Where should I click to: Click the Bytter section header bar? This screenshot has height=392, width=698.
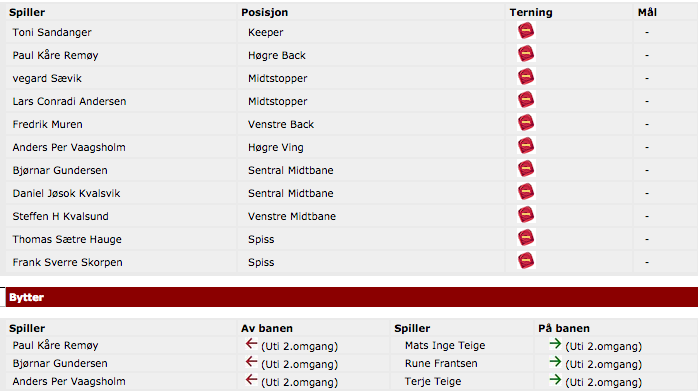click(352, 297)
